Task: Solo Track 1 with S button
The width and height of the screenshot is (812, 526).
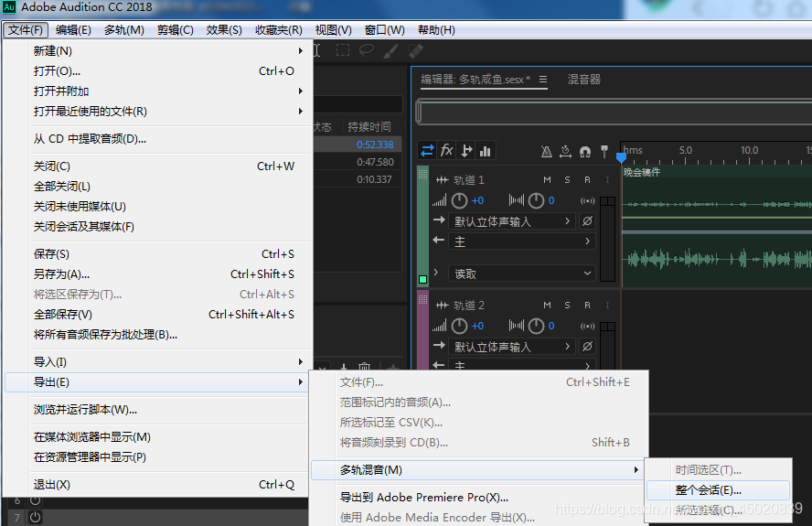Action: pos(567,180)
